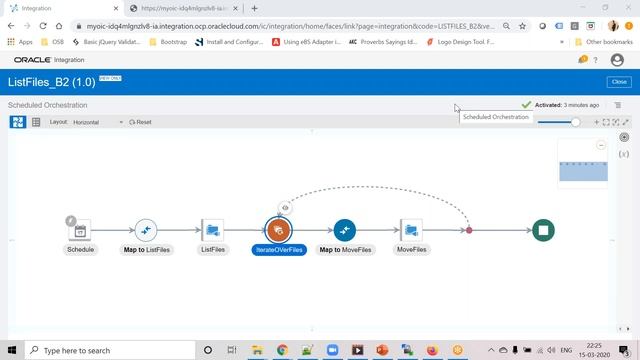Click the ListFiles_B2 (1.0) title
The height and width of the screenshot is (360, 640).
pos(52,82)
